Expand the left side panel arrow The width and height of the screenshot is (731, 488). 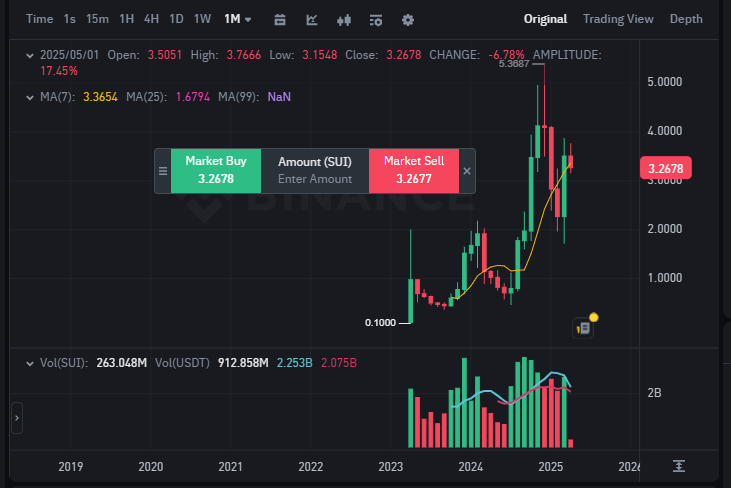click(17, 418)
